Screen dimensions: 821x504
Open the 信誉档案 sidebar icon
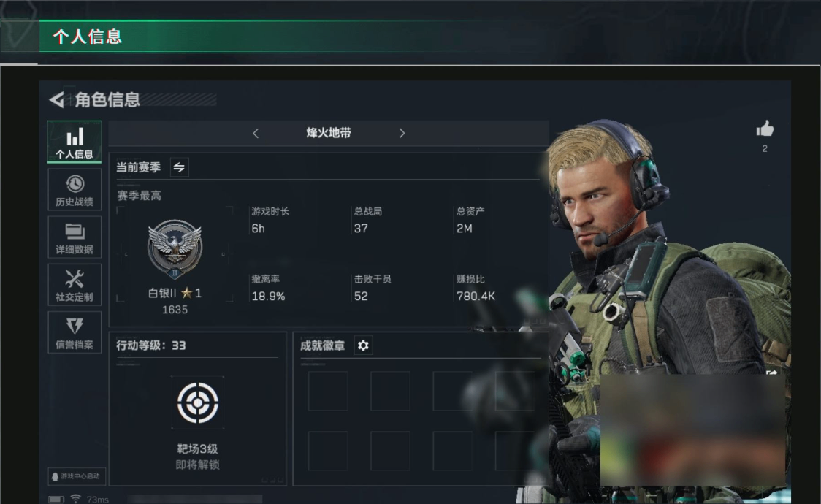[x=75, y=332]
